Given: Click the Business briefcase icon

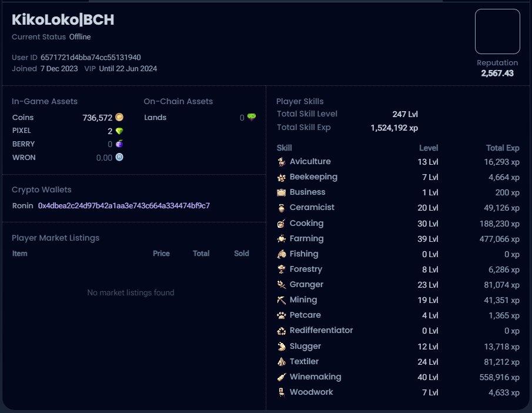Looking at the screenshot, I should [281, 192].
